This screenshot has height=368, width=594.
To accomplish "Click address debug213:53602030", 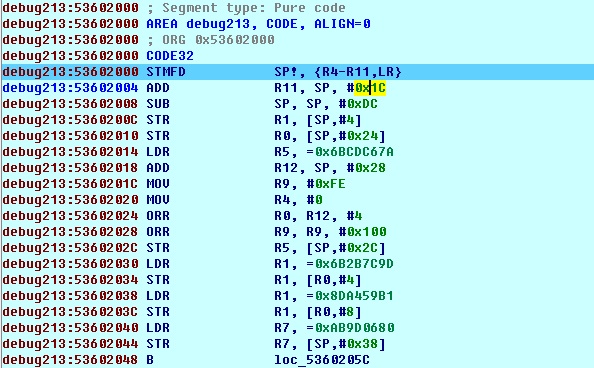I will (x=70, y=264).
